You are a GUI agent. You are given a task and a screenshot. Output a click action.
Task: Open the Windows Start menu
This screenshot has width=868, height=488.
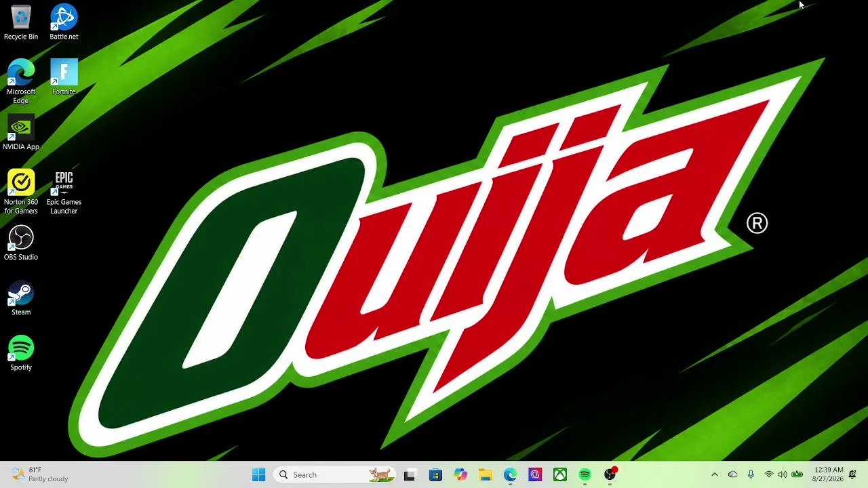pos(258,475)
